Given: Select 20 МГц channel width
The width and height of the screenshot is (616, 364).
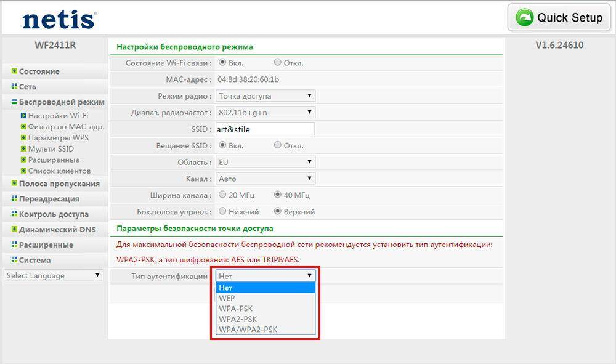Looking at the screenshot, I should point(222,195).
